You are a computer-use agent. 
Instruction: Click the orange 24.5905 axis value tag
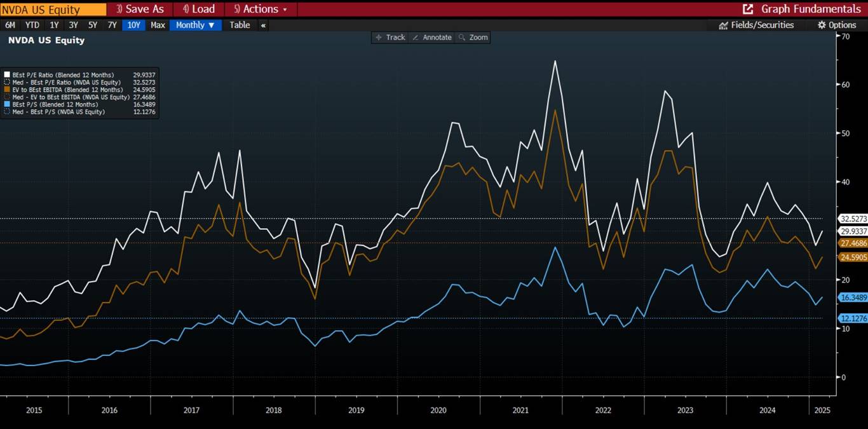coord(853,257)
